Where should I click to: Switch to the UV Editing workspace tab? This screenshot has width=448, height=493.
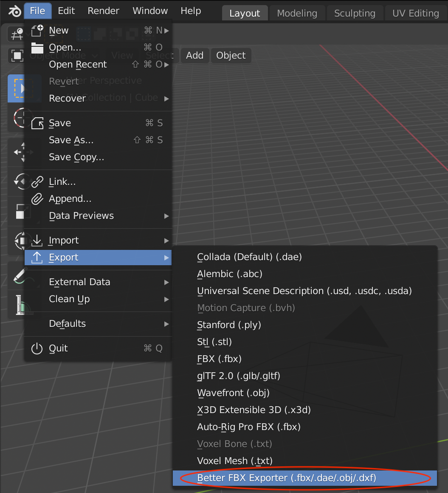(x=416, y=13)
